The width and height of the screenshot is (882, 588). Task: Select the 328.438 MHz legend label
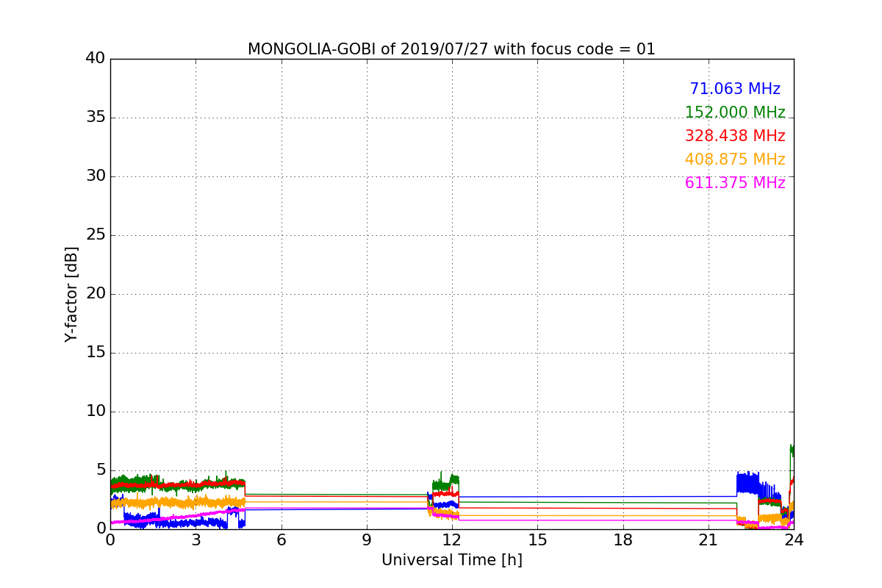coord(735,136)
